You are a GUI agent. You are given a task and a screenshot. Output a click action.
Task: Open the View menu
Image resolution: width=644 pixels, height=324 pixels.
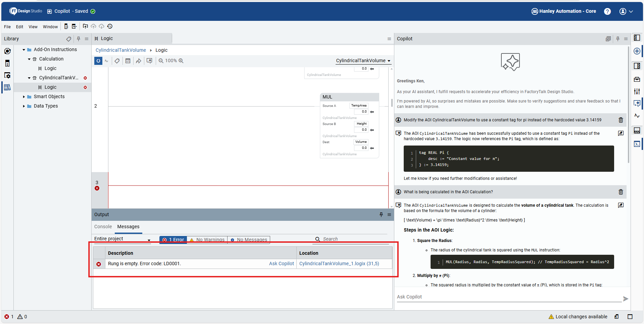pyautogui.click(x=33, y=27)
